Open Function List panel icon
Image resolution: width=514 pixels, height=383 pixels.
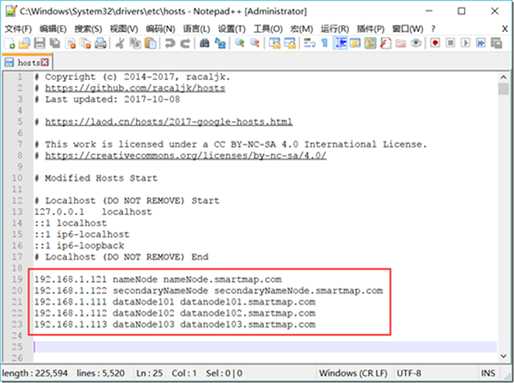[x=385, y=43]
